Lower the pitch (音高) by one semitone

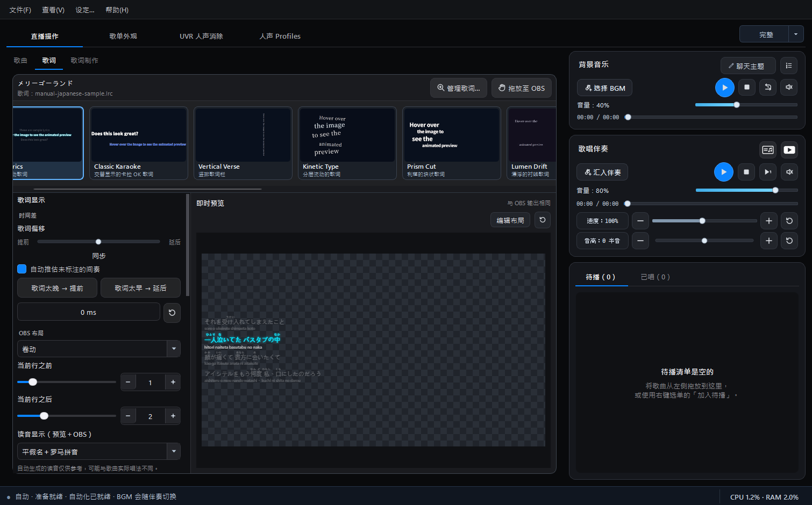tap(640, 241)
